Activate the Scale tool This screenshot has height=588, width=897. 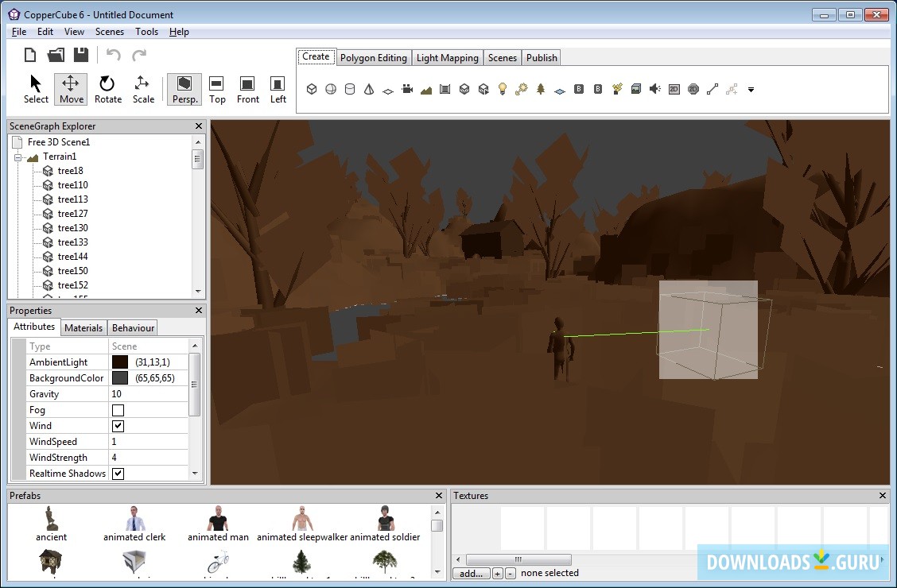tap(143, 89)
